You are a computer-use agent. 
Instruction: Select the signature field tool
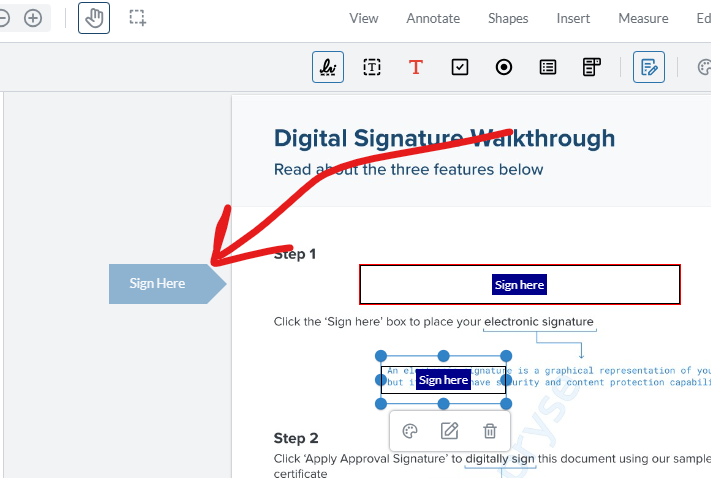(x=327, y=67)
